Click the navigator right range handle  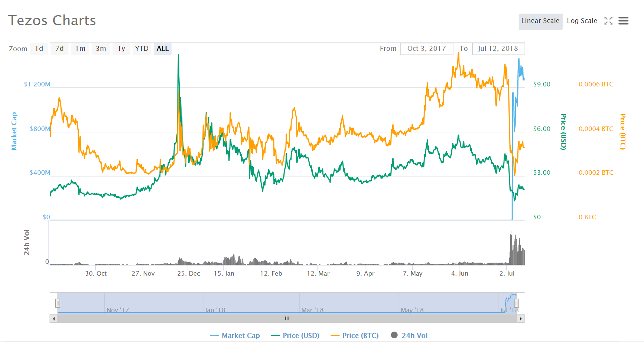click(516, 303)
